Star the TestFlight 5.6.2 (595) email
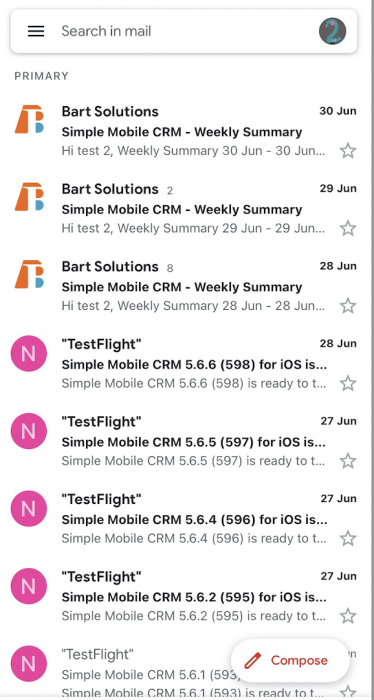This screenshot has height=700, width=374. pyautogui.click(x=348, y=617)
